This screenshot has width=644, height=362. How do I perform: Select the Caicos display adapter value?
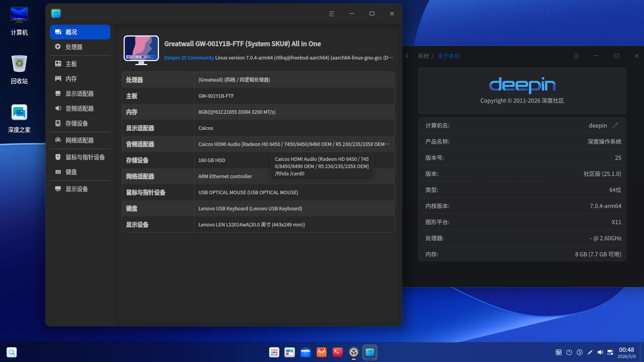coord(206,128)
